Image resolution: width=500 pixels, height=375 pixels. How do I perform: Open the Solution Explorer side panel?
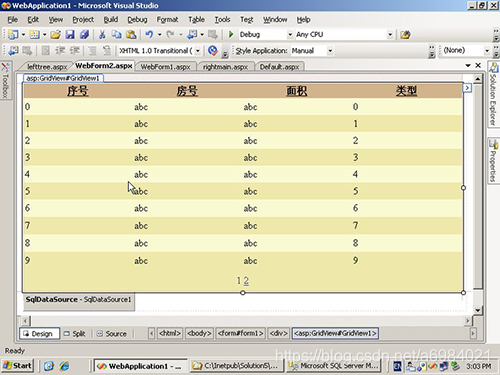494,94
